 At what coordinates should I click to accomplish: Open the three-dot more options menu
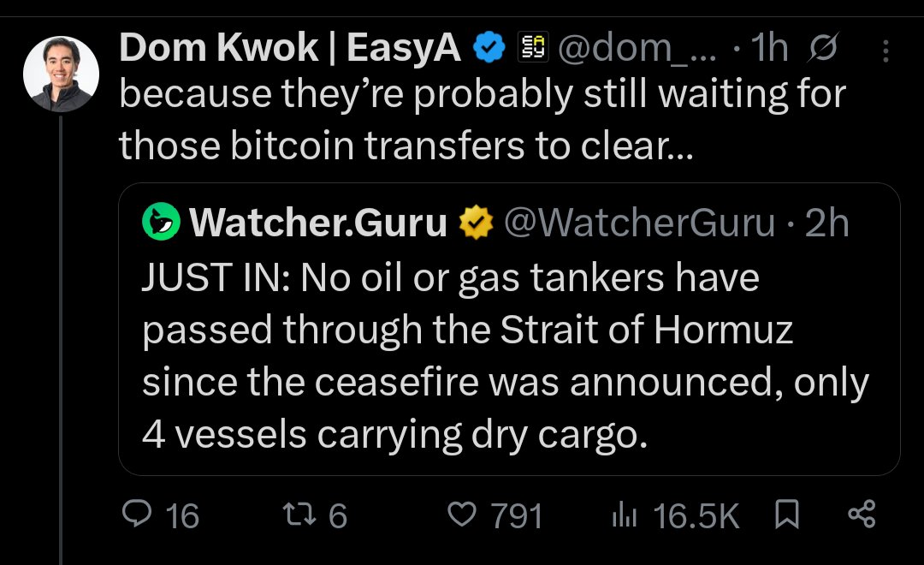click(885, 51)
